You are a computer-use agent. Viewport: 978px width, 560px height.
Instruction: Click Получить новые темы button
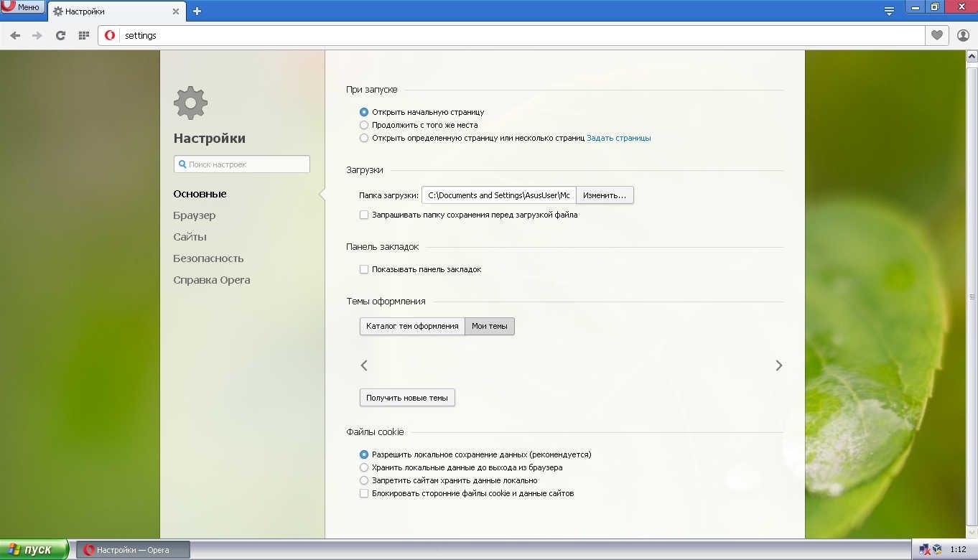(x=407, y=398)
